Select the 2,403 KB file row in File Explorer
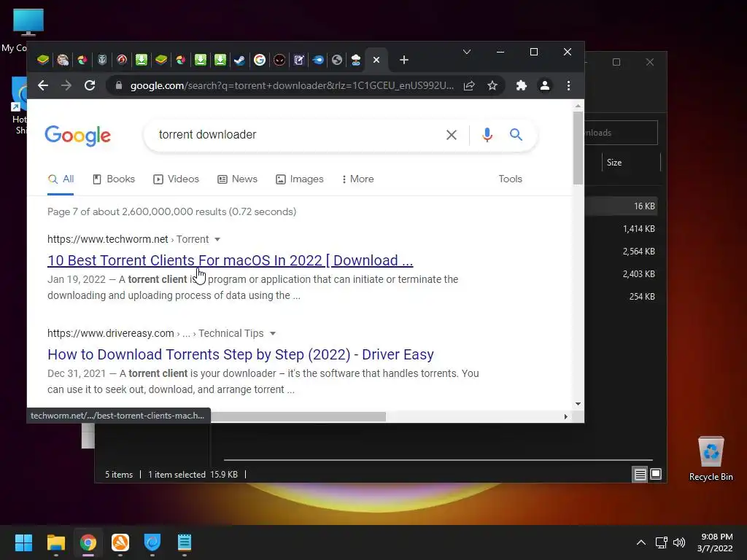Viewport: 747px width, 560px height. click(622, 274)
